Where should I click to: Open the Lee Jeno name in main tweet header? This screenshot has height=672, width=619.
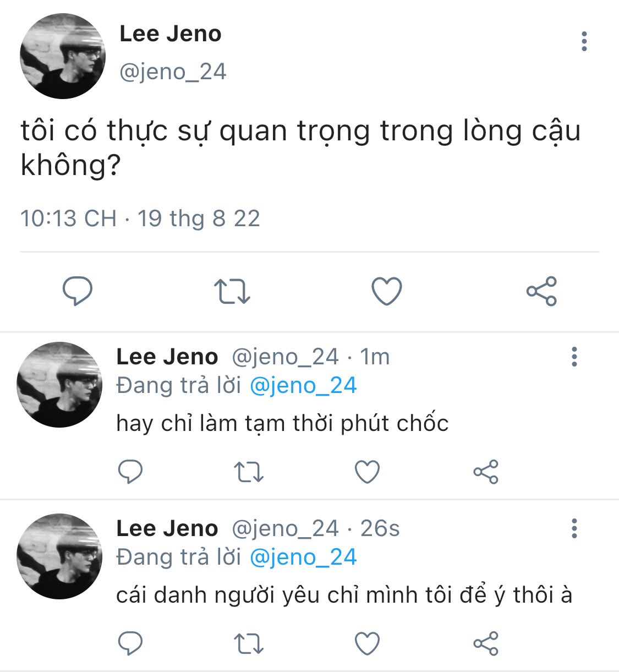point(171,34)
